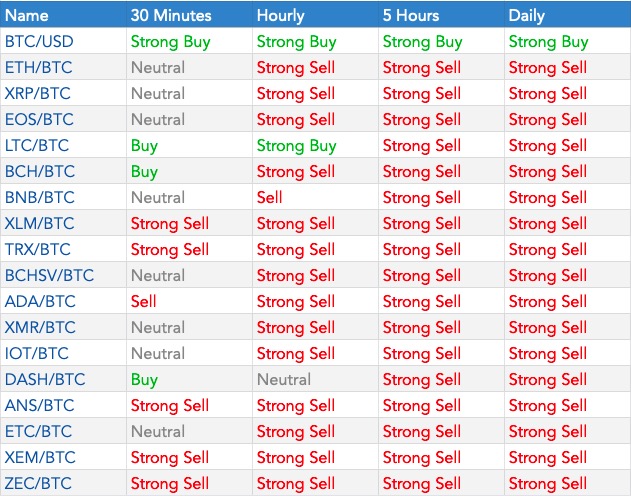This screenshot has height=496, width=631.
Task: Click the DASH/BTC pair link
Action: (x=44, y=380)
